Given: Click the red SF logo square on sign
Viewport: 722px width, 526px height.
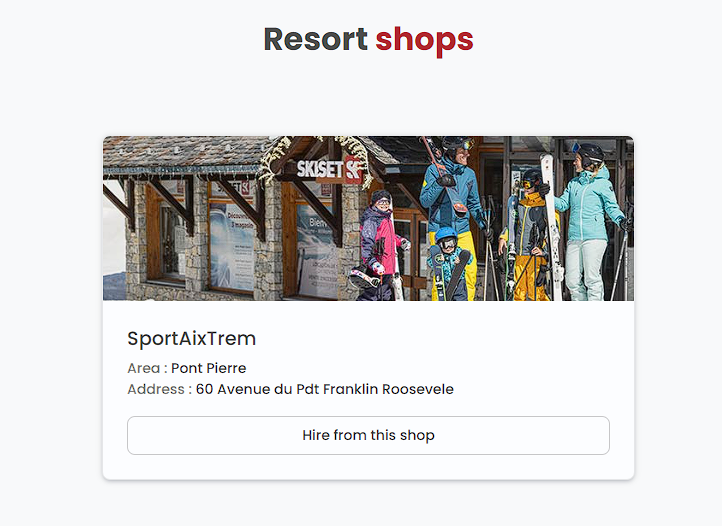Looking at the screenshot, I should coord(354,170).
